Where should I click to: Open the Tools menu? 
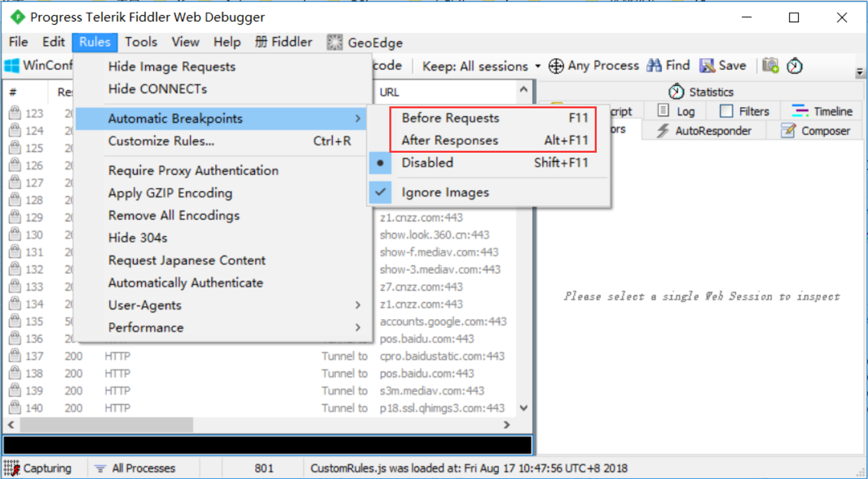click(141, 42)
